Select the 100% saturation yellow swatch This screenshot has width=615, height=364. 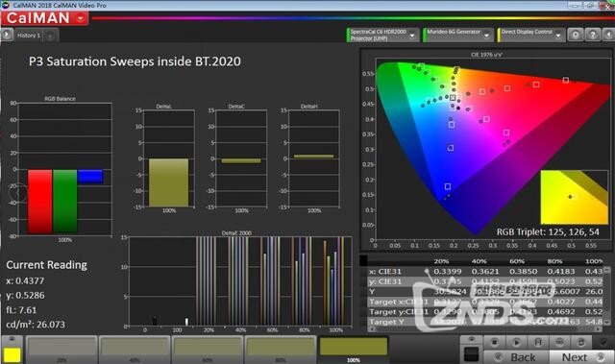(x=354, y=350)
